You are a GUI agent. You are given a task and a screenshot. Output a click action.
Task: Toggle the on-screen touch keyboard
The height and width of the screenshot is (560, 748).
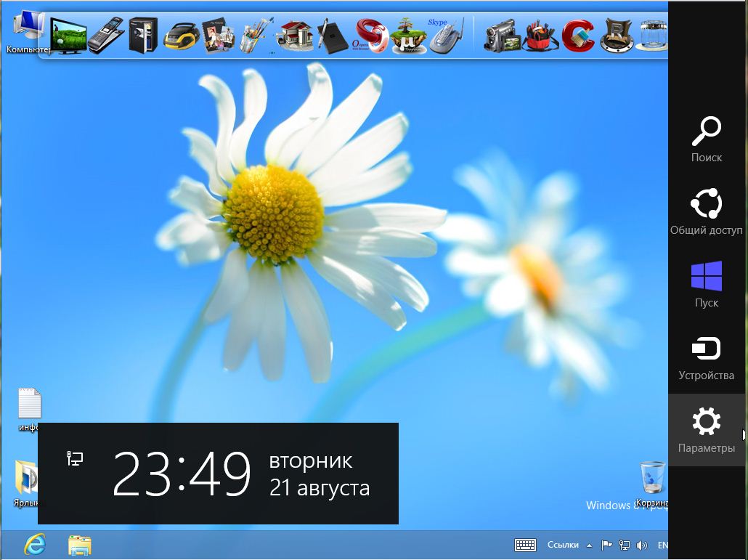coord(525,545)
